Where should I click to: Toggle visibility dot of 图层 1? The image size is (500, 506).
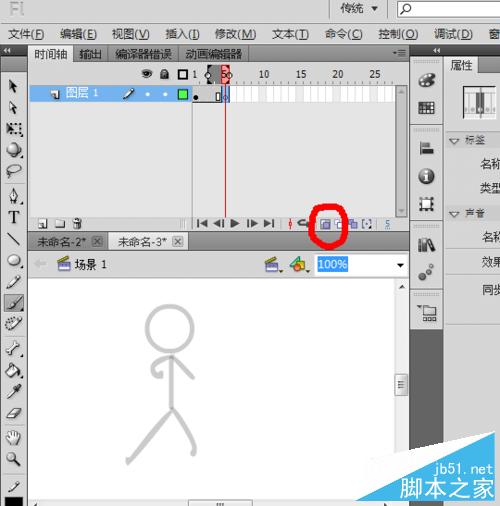tap(147, 95)
